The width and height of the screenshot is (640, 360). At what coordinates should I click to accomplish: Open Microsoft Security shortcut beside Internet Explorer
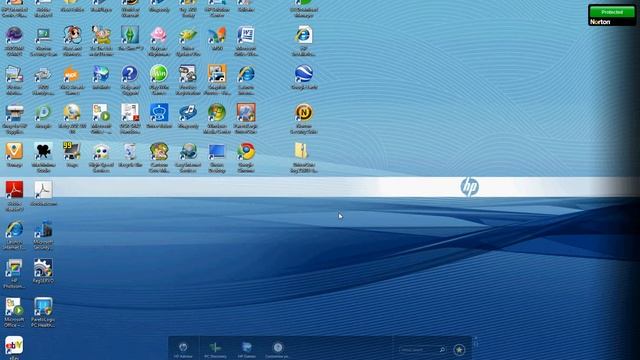click(x=43, y=229)
